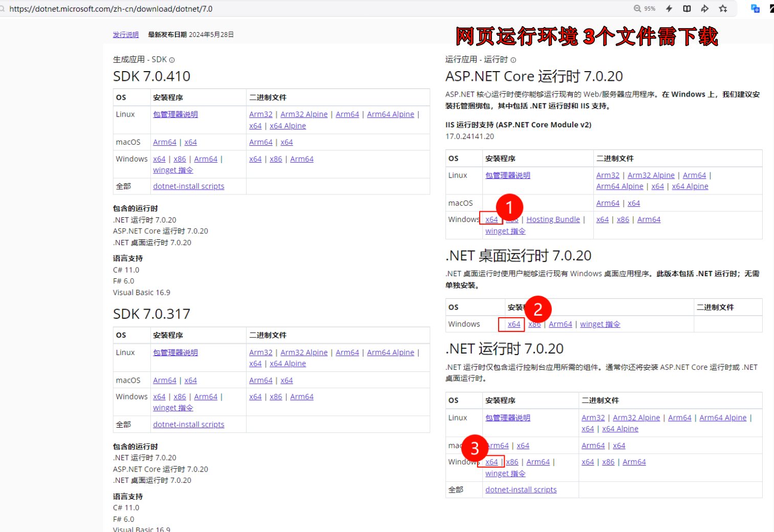The width and height of the screenshot is (774, 532).
Task: Click the lightning bolt icon in address bar
Action: (669, 9)
